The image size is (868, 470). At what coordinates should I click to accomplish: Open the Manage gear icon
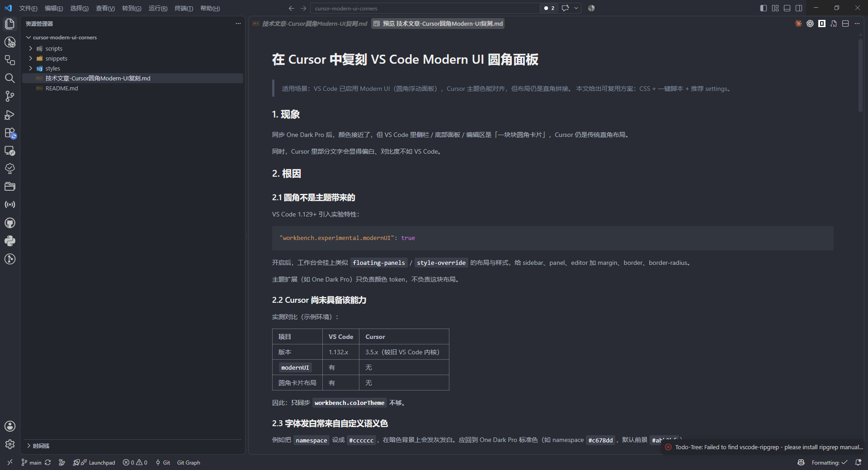click(x=9, y=444)
